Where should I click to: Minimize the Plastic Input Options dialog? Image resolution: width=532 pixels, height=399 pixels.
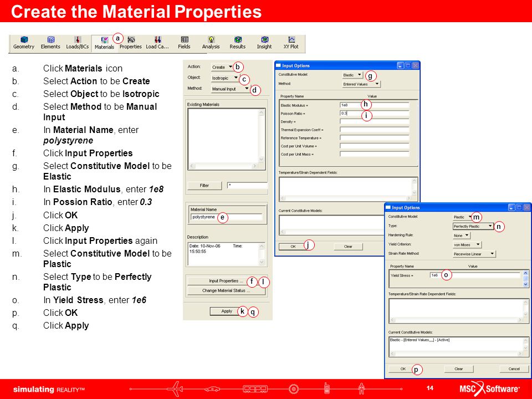coord(511,207)
